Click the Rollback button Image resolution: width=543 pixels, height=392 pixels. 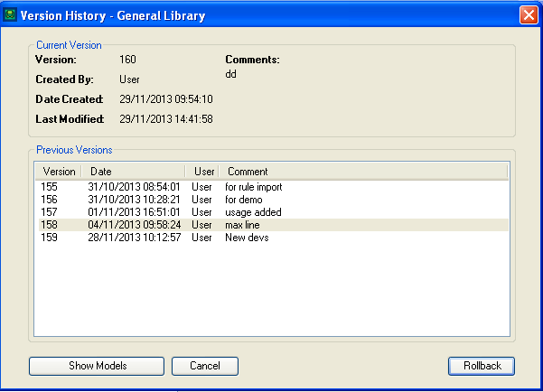tap(482, 366)
